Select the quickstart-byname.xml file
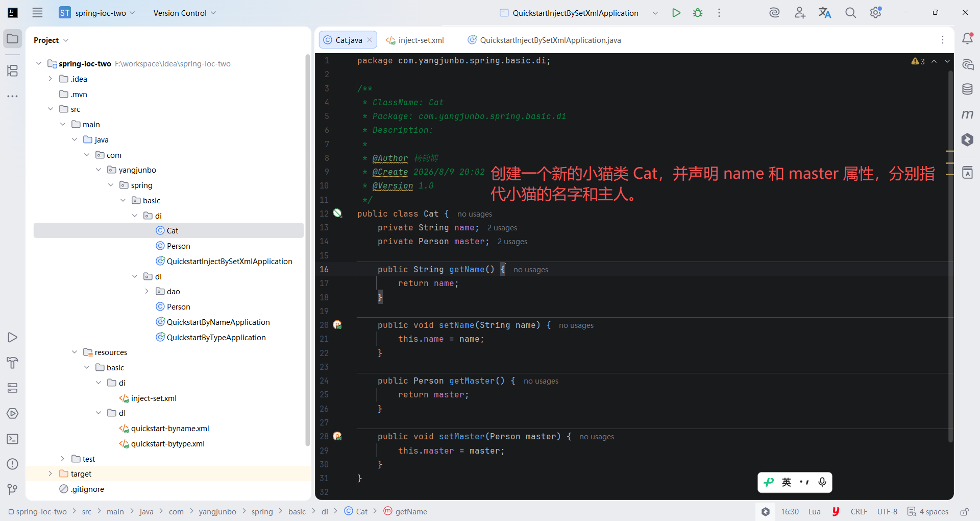Image resolution: width=980 pixels, height=521 pixels. point(170,428)
